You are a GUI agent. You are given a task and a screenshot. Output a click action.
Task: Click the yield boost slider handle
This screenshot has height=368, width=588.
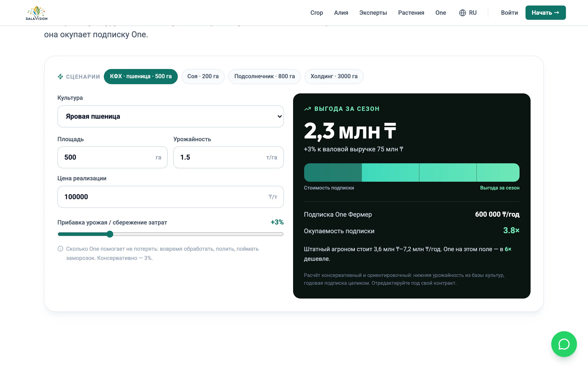coord(110,234)
